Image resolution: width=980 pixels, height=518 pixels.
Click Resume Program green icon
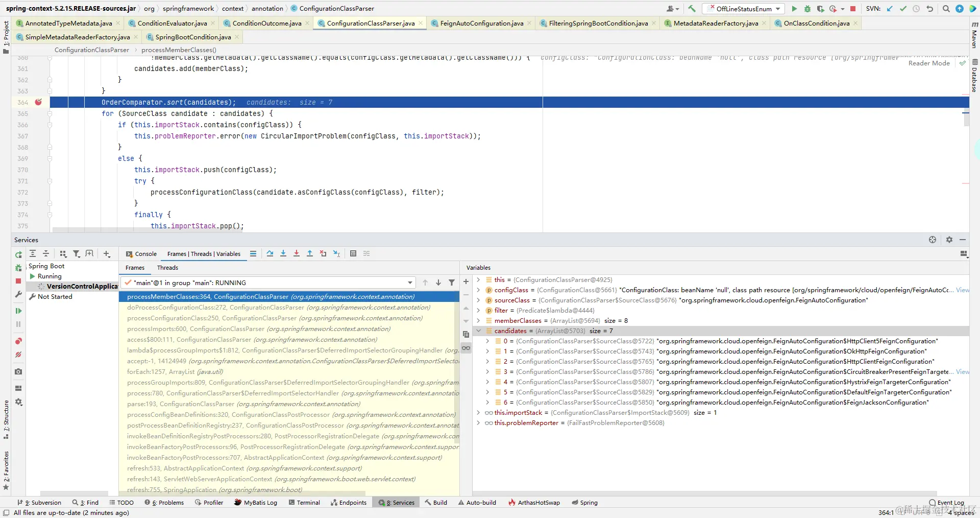pyautogui.click(x=18, y=311)
